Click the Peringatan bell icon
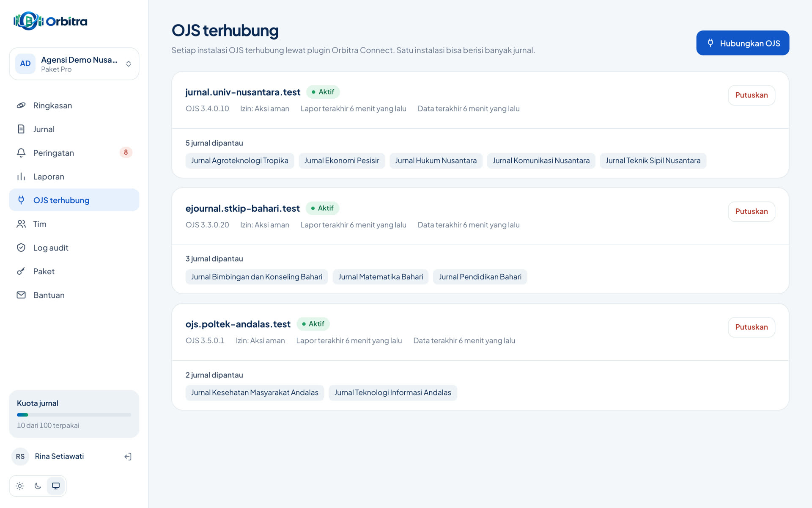This screenshot has height=508, width=812. pyautogui.click(x=21, y=153)
